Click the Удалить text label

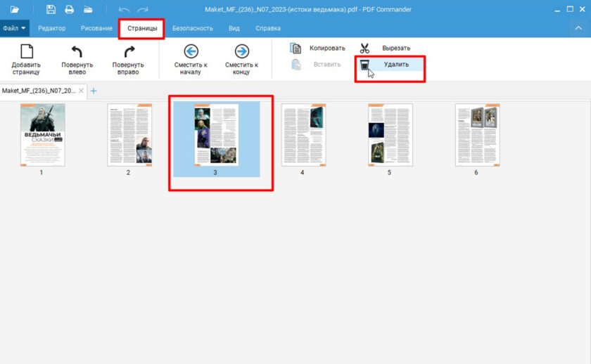coord(396,65)
